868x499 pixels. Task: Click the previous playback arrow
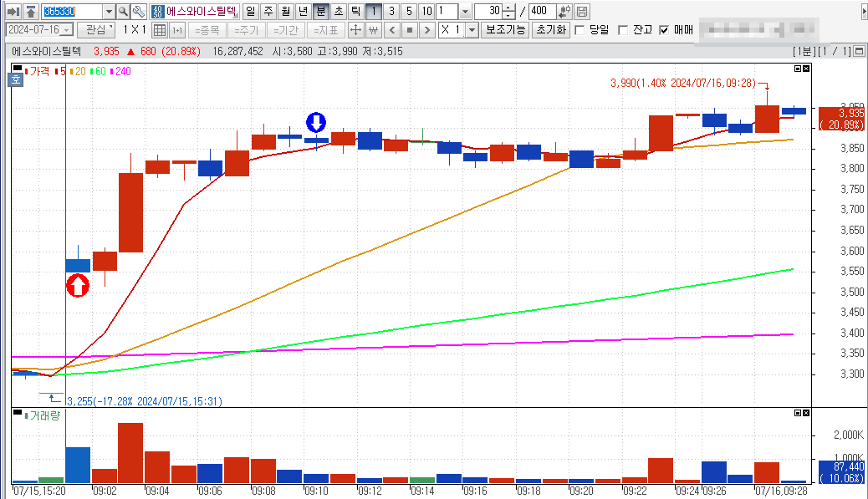pos(392,30)
